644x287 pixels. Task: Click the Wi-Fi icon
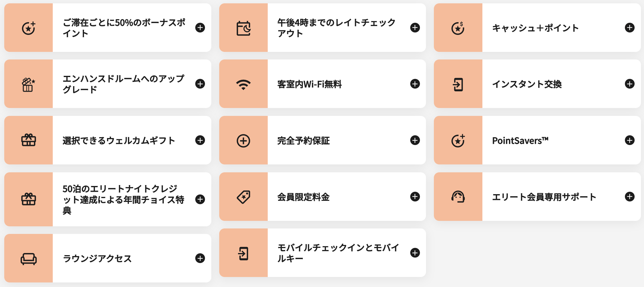pyautogui.click(x=243, y=84)
